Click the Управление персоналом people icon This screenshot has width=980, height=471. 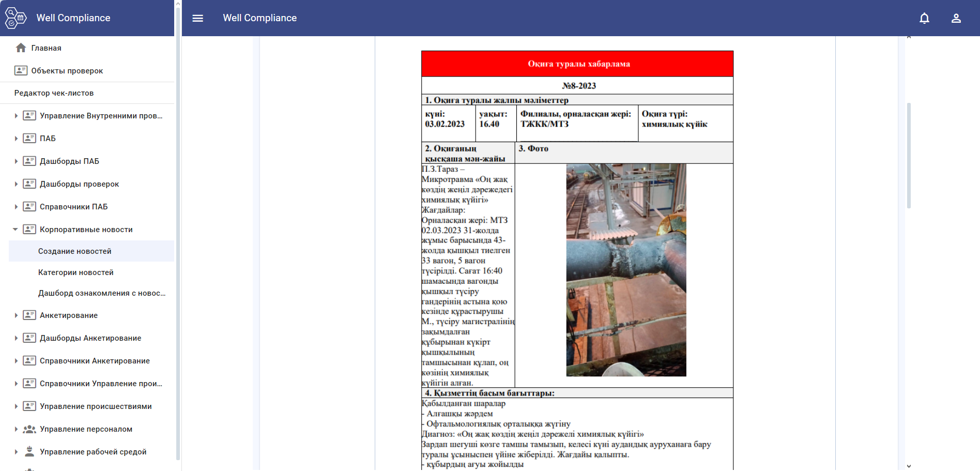coord(29,429)
